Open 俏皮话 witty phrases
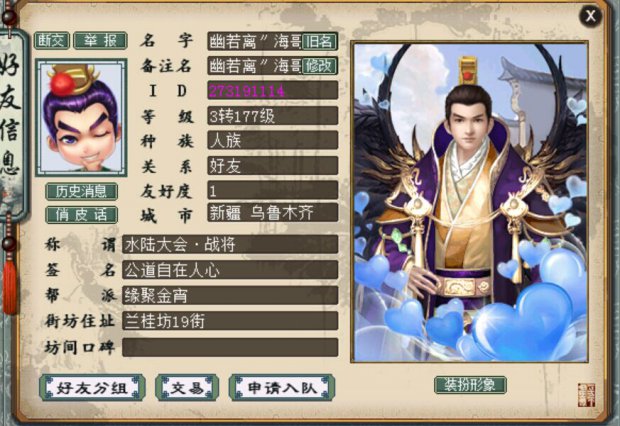 click(81, 215)
